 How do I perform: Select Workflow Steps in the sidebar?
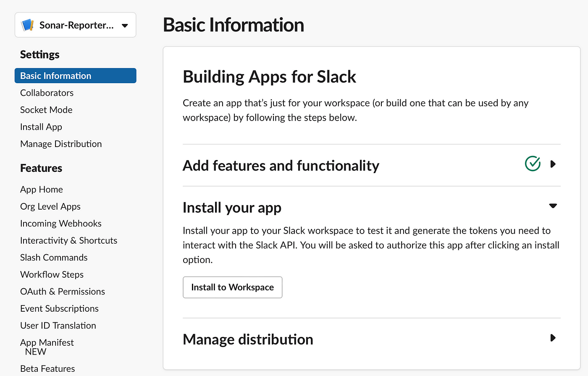pos(52,274)
